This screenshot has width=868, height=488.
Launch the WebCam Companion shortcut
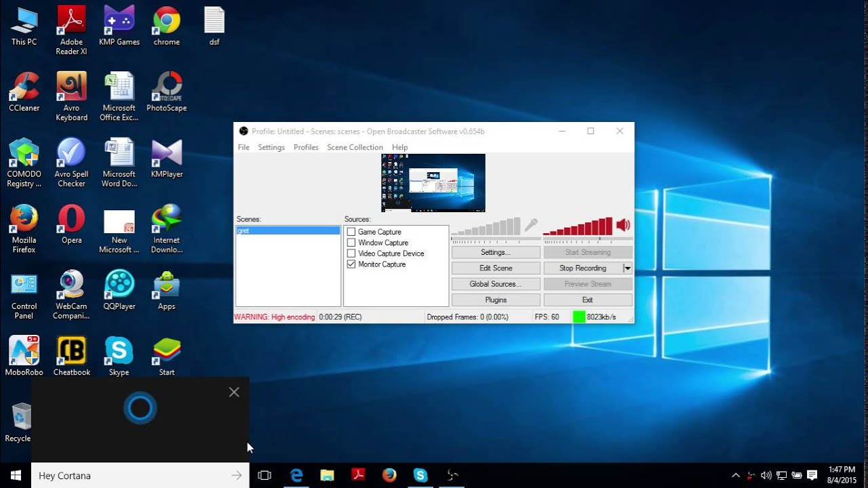71,295
